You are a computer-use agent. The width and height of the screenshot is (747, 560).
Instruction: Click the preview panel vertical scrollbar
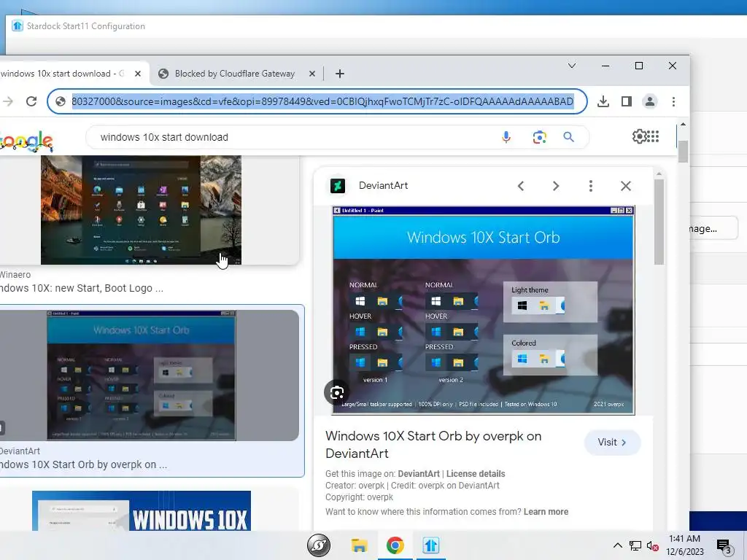[x=659, y=222]
